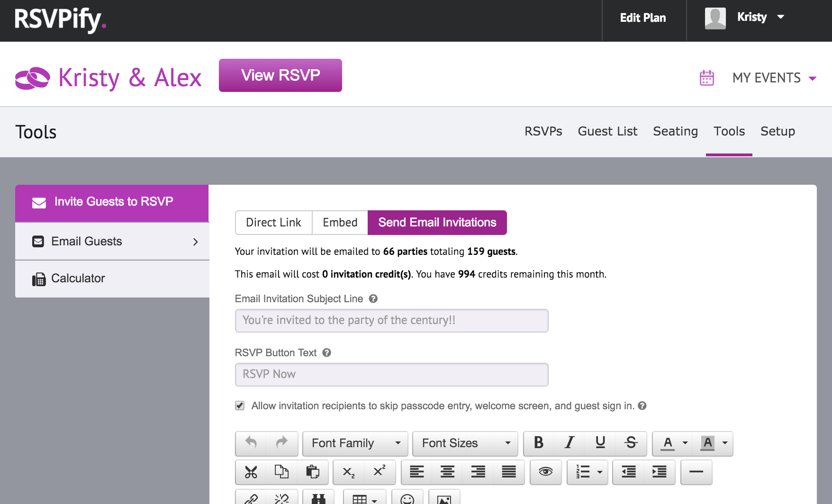Switch to the Direct Link tab

pos(273,222)
